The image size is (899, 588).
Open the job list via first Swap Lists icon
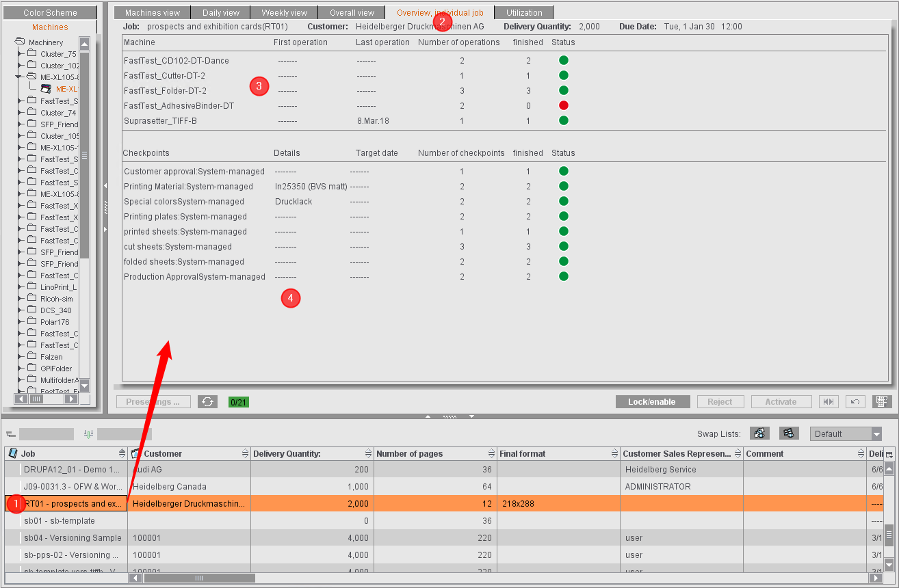point(759,433)
